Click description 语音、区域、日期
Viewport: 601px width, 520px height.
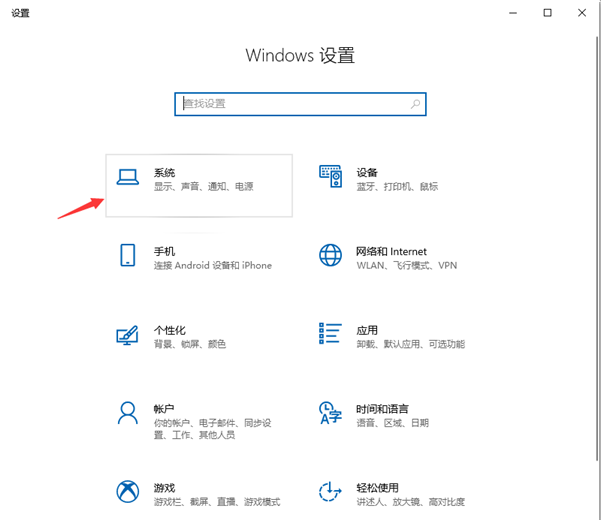[392, 423]
